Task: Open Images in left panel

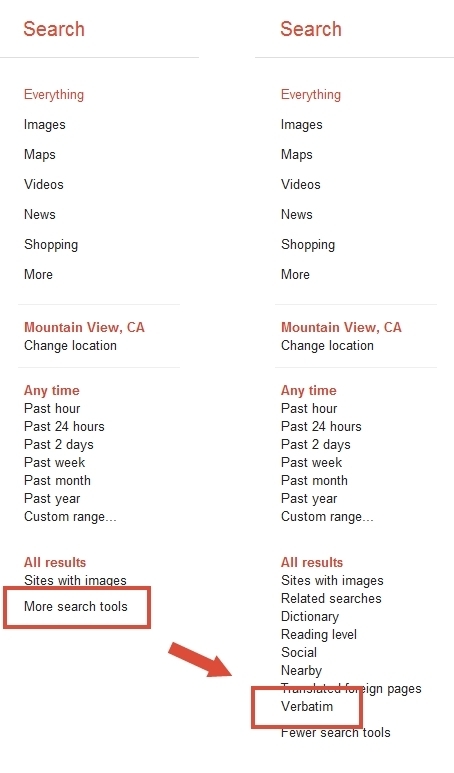Action: pos(44,125)
